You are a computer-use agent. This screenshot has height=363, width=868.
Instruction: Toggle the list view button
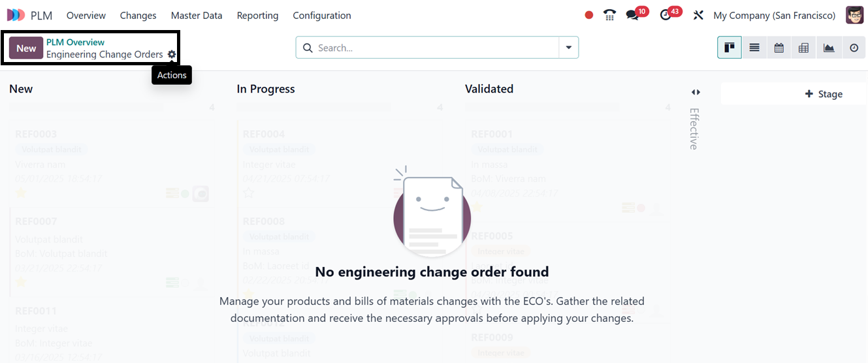tap(754, 48)
